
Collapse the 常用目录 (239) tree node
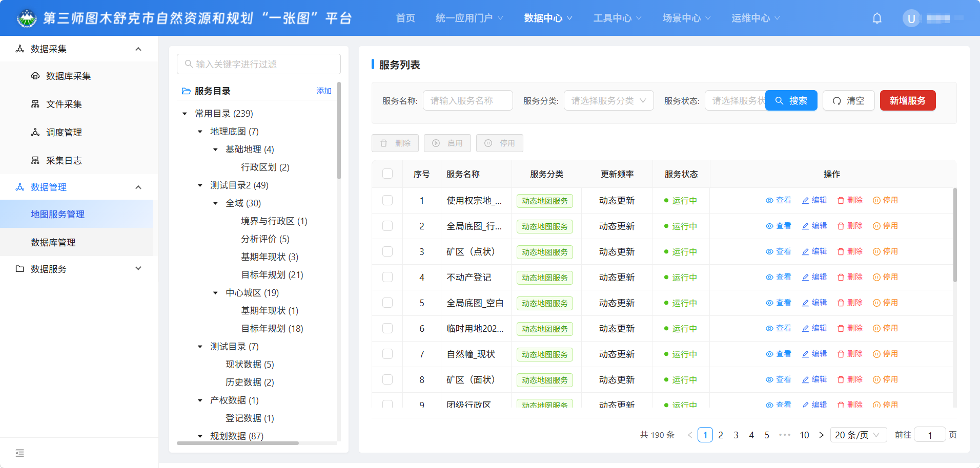pos(185,114)
